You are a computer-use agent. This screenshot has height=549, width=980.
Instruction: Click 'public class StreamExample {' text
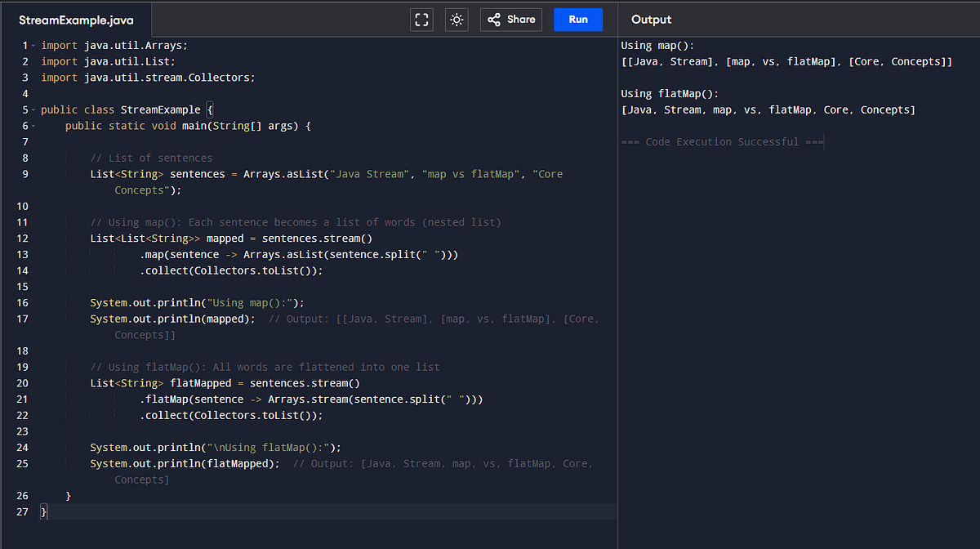click(x=127, y=109)
